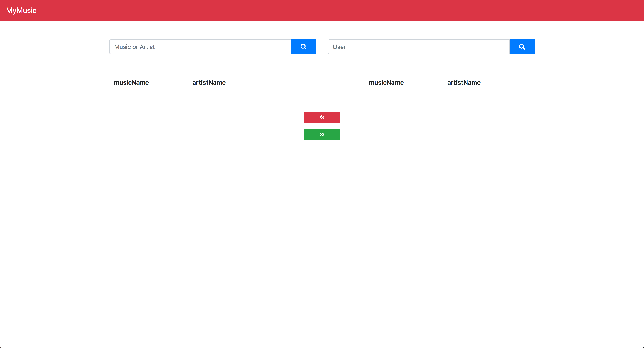Click musicName header in right table

[386, 83]
